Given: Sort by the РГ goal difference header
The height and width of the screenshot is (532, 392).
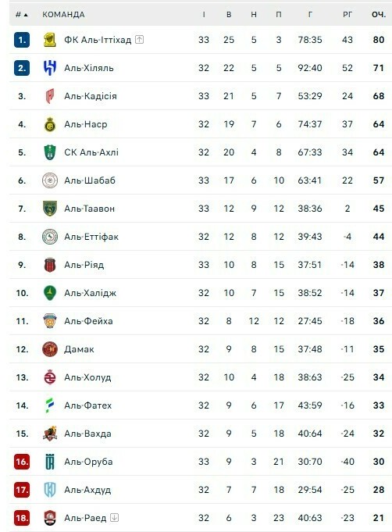Looking at the screenshot, I should point(347,15).
